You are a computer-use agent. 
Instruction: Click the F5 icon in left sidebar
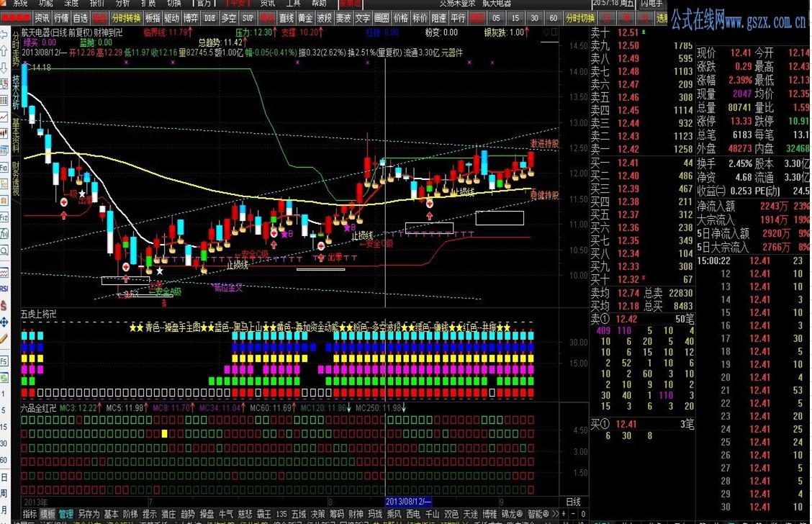(x=4, y=361)
